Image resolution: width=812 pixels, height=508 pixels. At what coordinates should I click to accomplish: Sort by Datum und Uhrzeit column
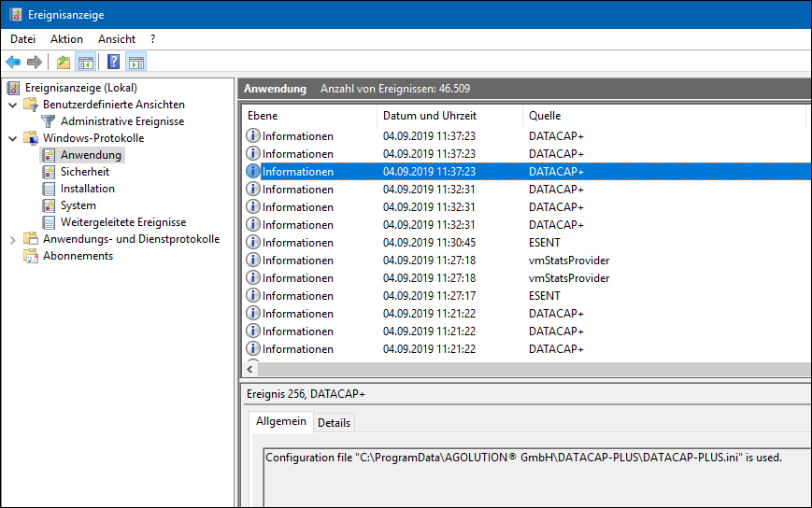449,116
